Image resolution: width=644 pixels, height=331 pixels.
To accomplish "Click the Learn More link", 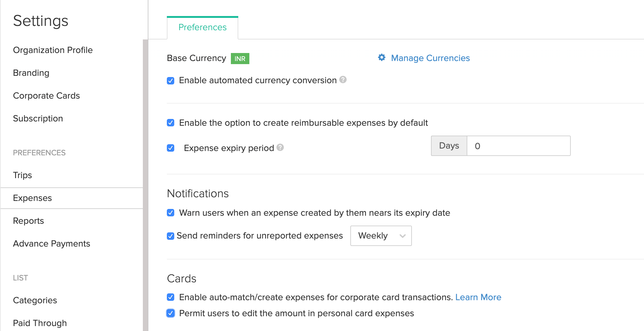I will click(x=478, y=297).
